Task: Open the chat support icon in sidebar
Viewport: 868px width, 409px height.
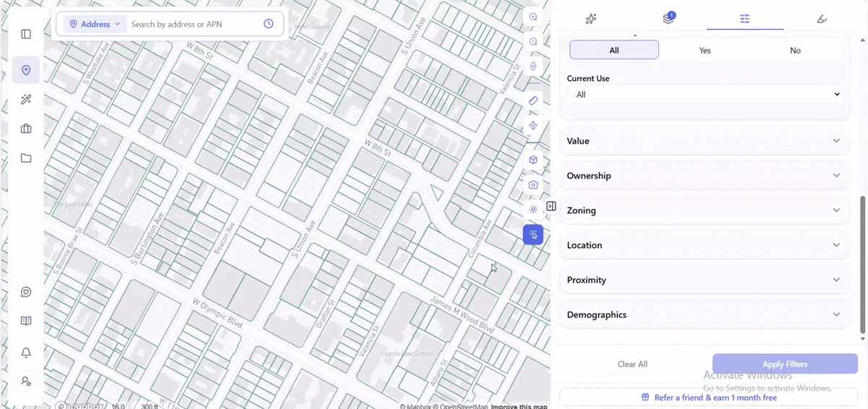Action: click(x=26, y=292)
